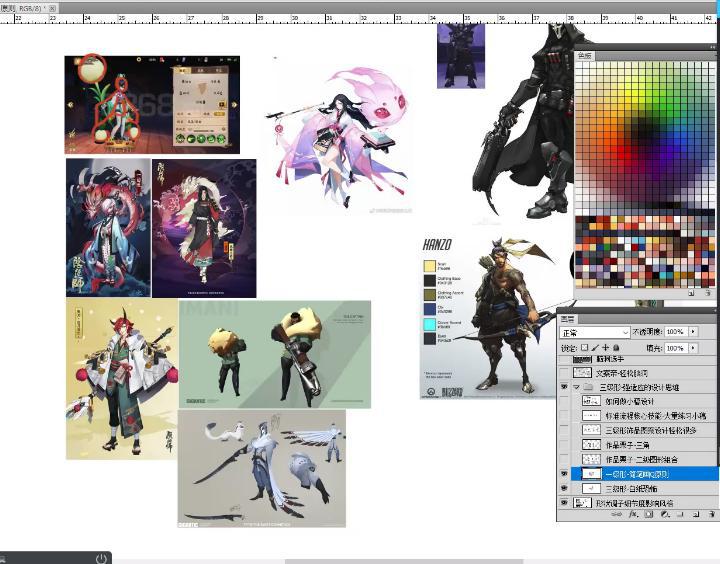The width and height of the screenshot is (720, 564).
Task: Click thumbnail of 如何做小稿设计 layer
Action: [x=591, y=401]
